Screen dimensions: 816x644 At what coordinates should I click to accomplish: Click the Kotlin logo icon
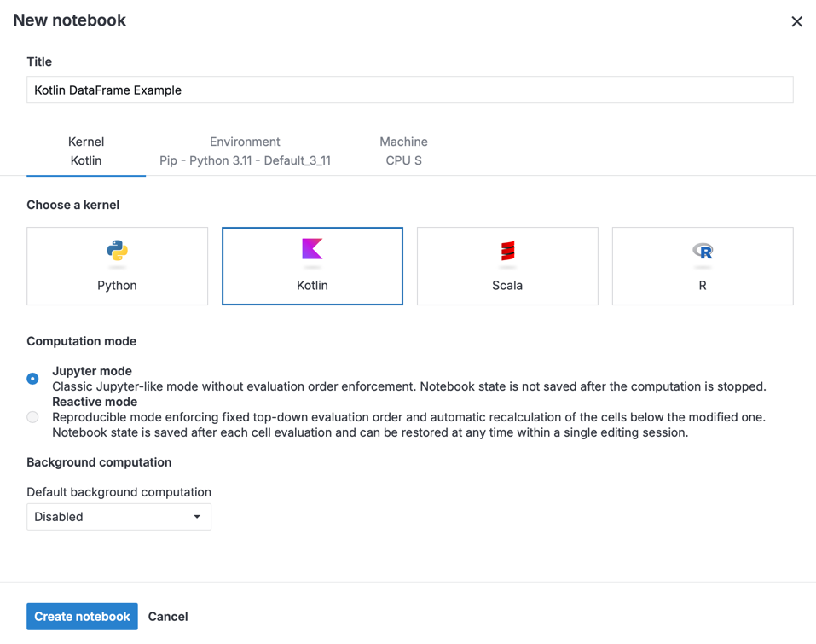[x=312, y=249]
